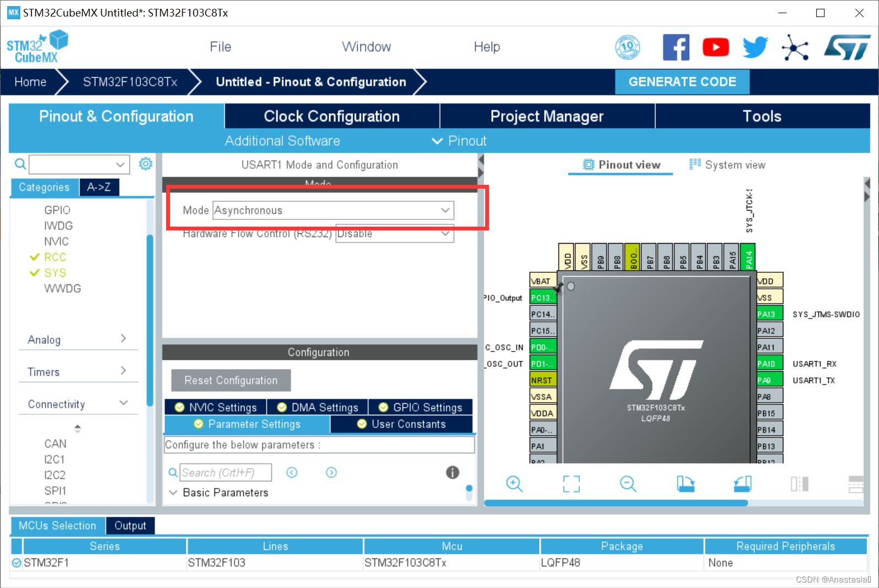Open the NVIC Settings tab
This screenshot has height=588, width=879.
[216, 407]
